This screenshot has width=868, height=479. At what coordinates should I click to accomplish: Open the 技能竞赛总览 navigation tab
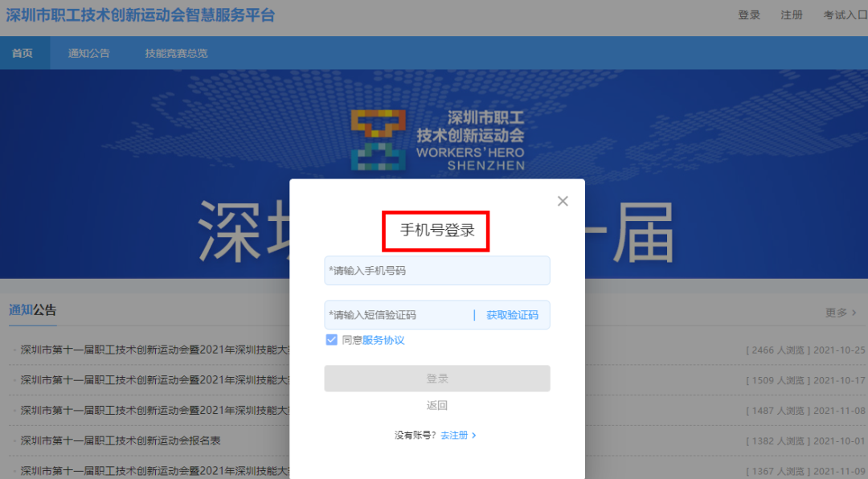tap(176, 53)
